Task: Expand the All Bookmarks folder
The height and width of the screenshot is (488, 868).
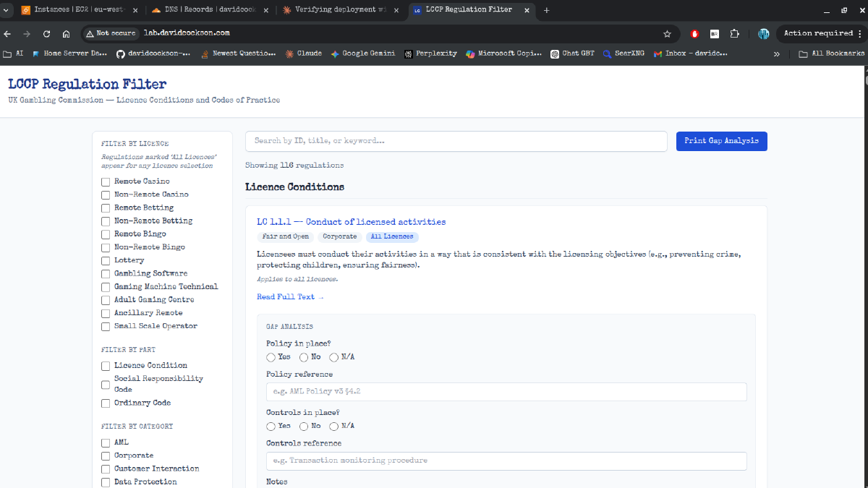Action: [831, 53]
